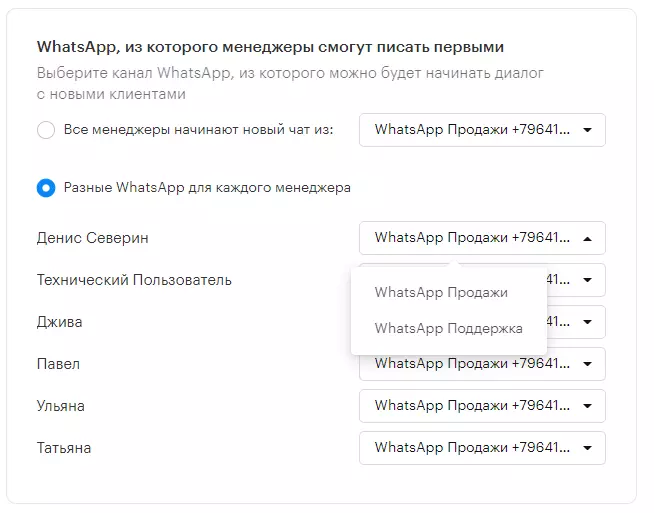Collapse the Денис Северин channel dropdown

tap(482, 238)
